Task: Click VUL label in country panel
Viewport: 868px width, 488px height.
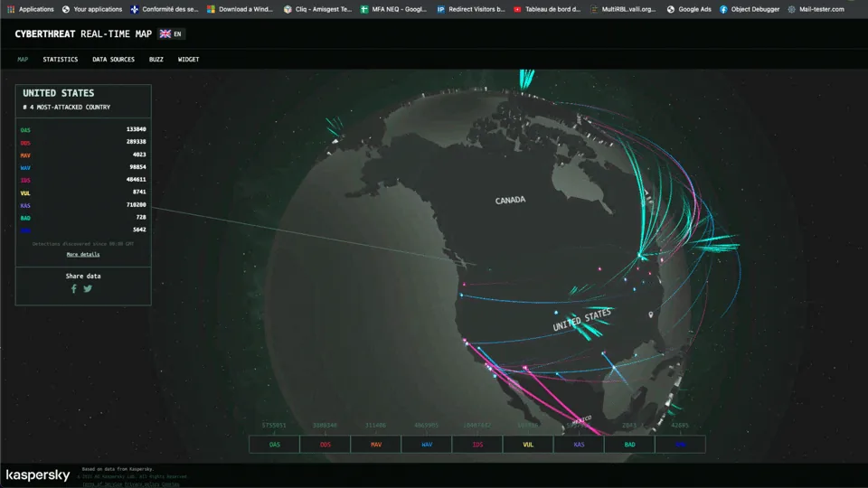Action: [25, 193]
